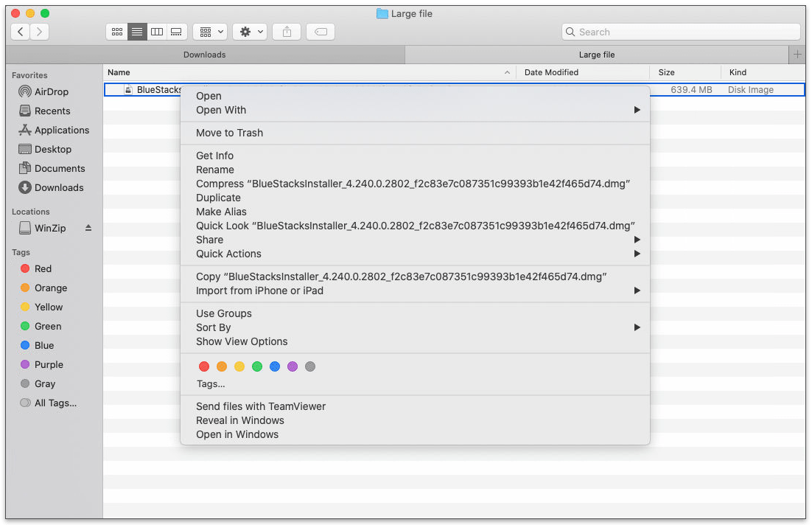The height and width of the screenshot is (525, 812).
Task: Select the Purple tag in sidebar
Action: [x=41, y=364]
